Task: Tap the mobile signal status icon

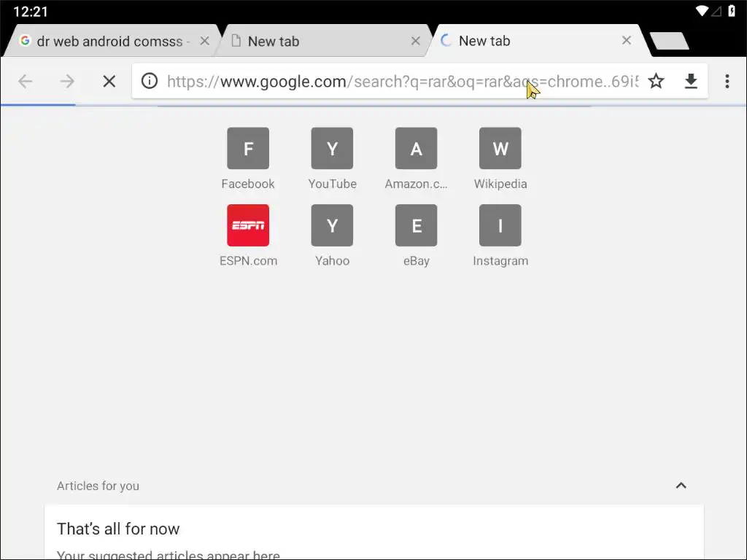Action: tap(716, 12)
